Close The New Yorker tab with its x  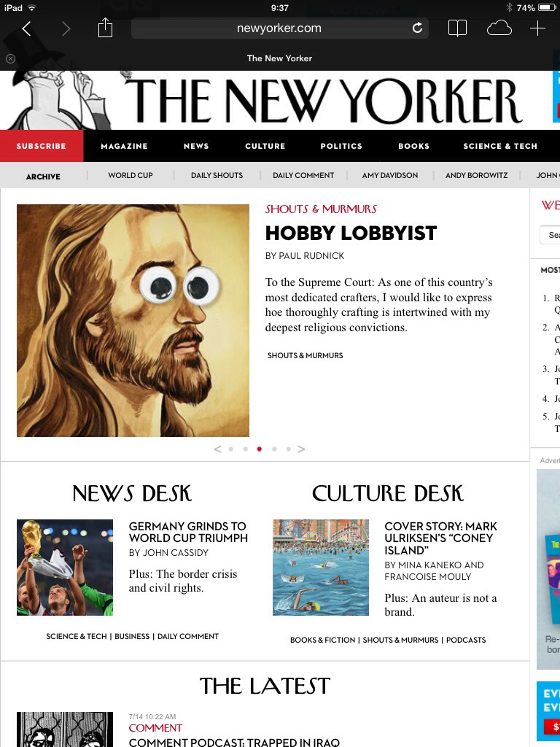point(10,58)
